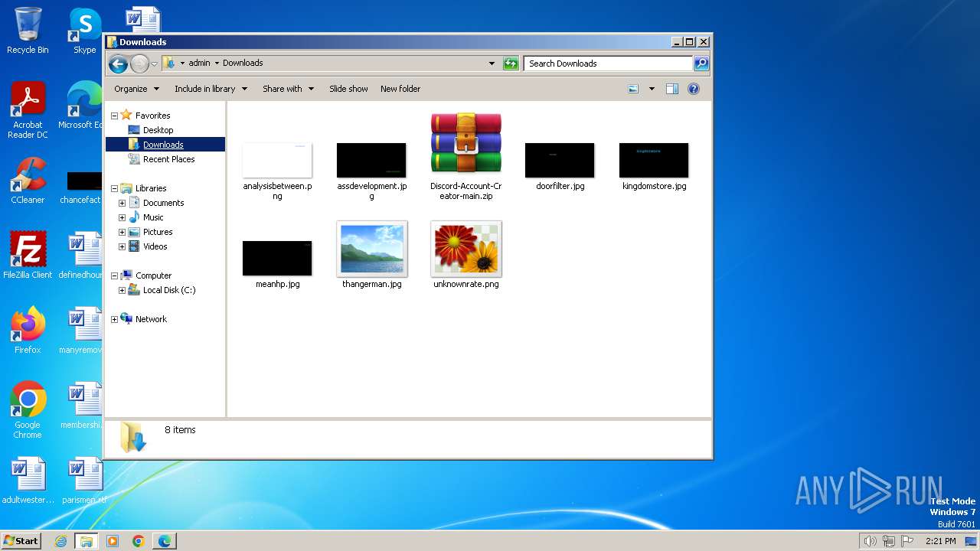Click the Change your view icon
Image resolution: width=980 pixels, height=551 pixels.
pyautogui.click(x=633, y=89)
